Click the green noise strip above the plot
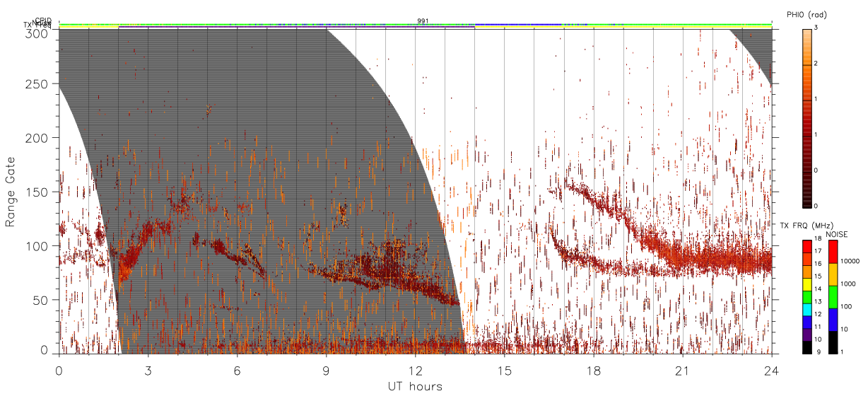The image size is (868, 401). pyautogui.click(x=415, y=25)
